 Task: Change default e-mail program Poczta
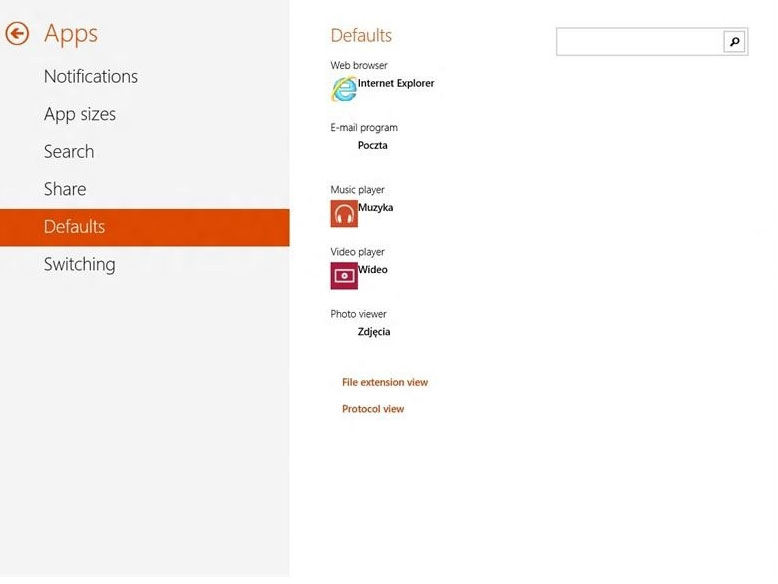[x=372, y=145]
